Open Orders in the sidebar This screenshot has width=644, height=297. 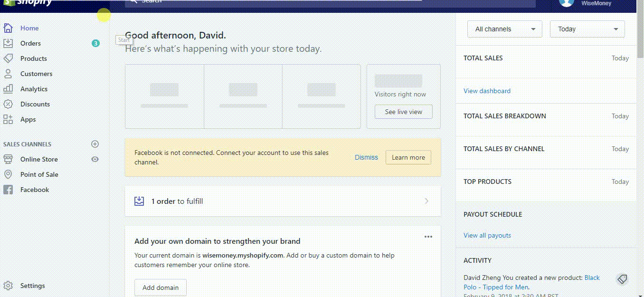point(30,43)
